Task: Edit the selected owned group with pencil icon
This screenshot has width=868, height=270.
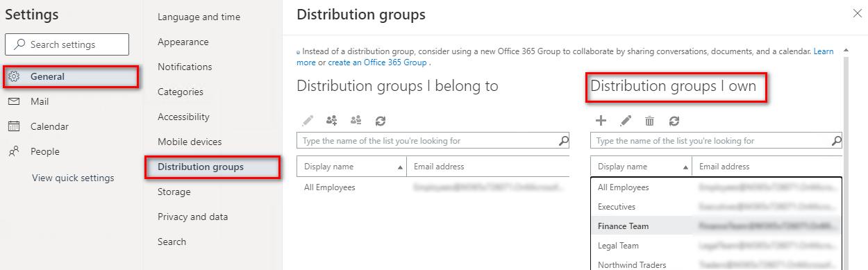Action: pos(626,121)
